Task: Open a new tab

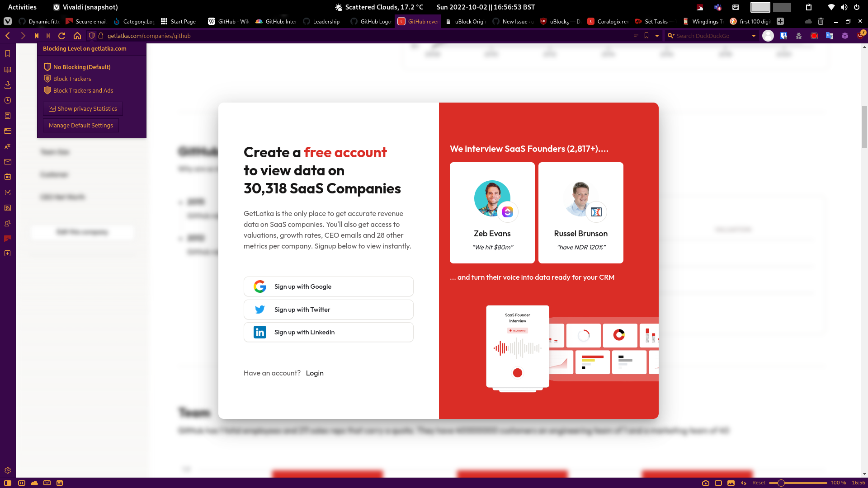Action: tap(780, 21)
